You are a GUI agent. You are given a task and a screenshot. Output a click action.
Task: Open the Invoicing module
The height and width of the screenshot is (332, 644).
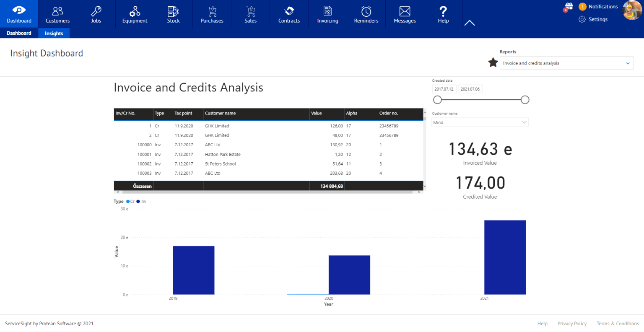[327, 13]
